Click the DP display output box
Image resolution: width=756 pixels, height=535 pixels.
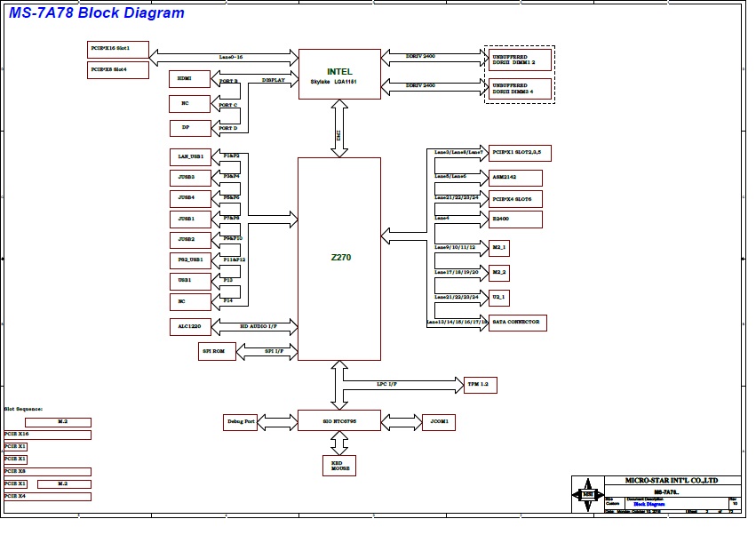(x=190, y=128)
